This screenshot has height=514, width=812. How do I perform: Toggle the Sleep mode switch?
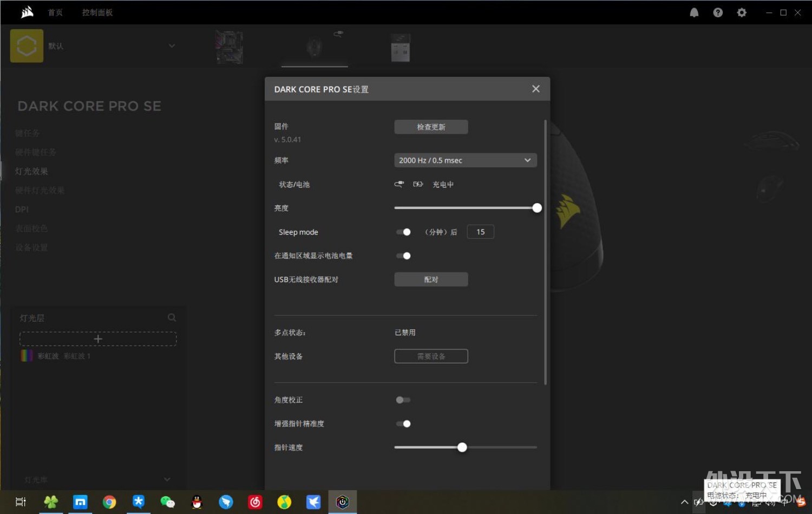pos(403,232)
